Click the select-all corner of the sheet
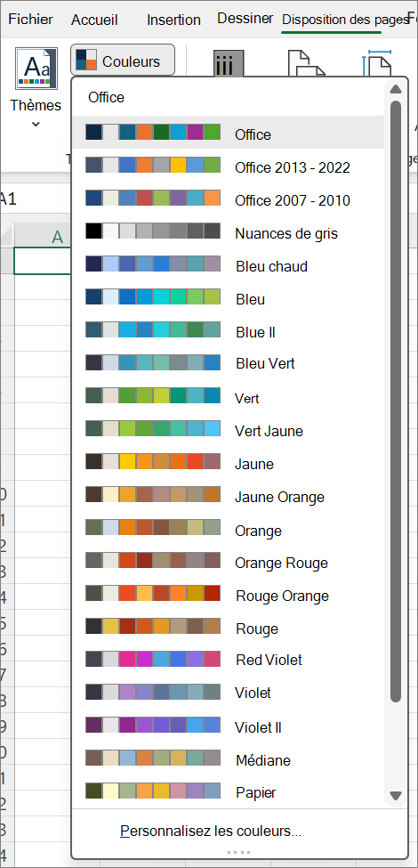Viewport: 418px width, 868px height. pyautogui.click(x=6, y=237)
